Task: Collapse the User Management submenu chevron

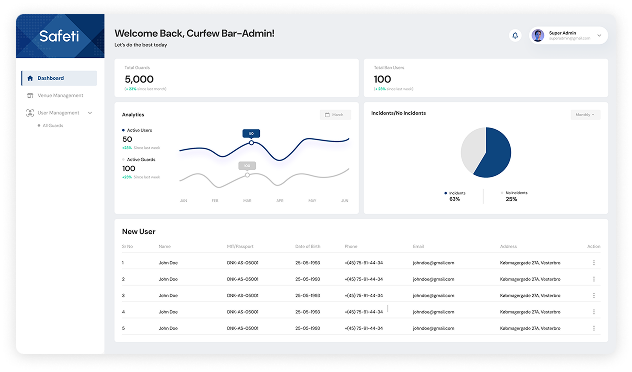Action: point(90,113)
